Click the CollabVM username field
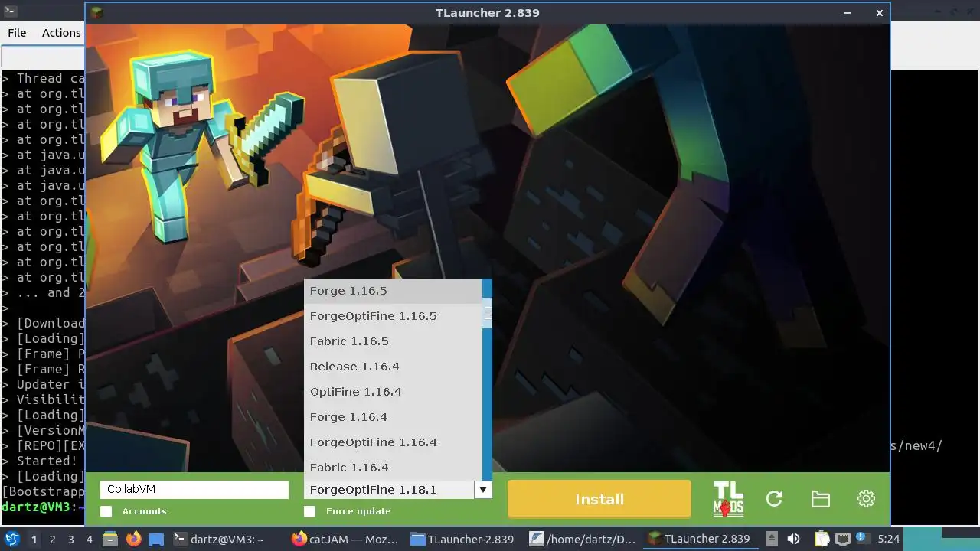Screen dimensions: 980x551 pyautogui.click(x=194, y=490)
